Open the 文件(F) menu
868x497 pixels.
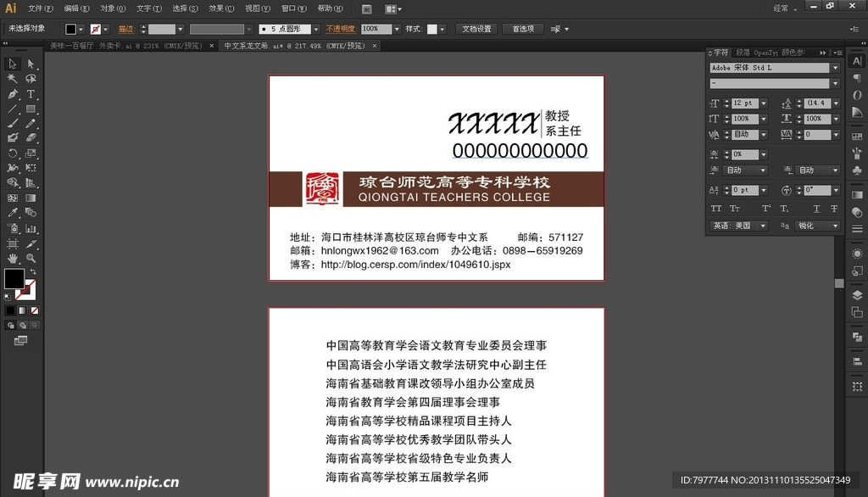(41, 8)
